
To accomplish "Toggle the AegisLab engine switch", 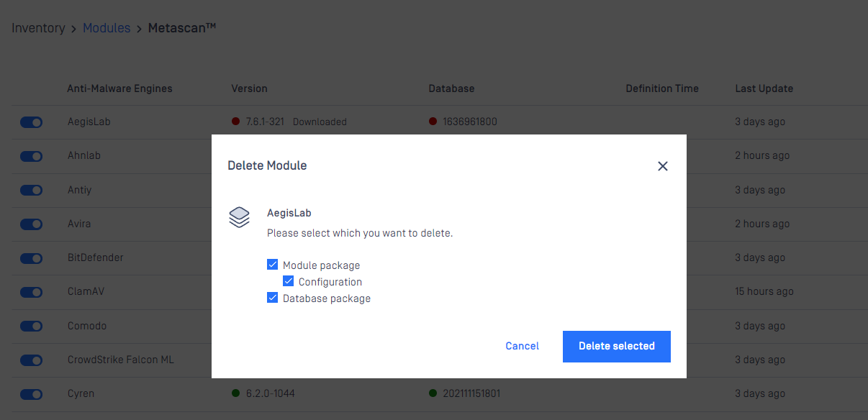I will [31, 122].
